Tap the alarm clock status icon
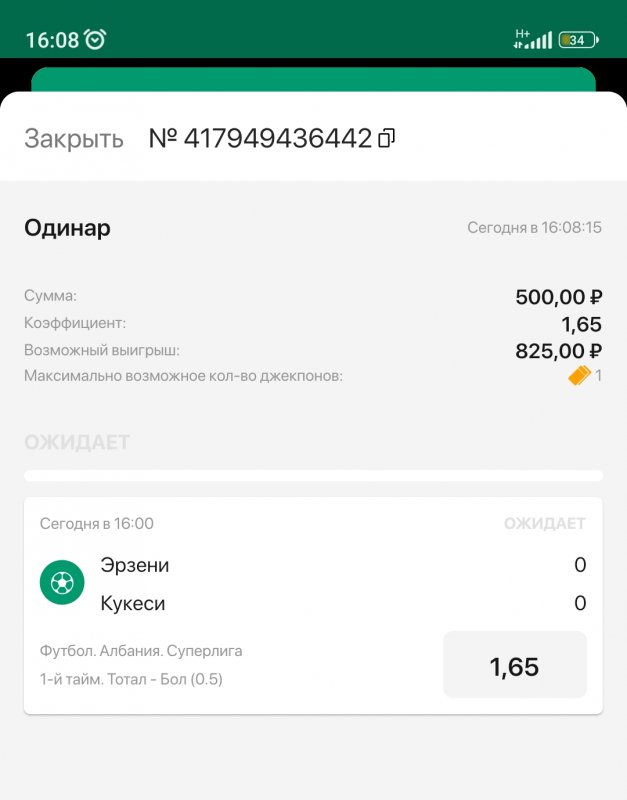Image resolution: width=627 pixels, height=800 pixels. (x=96, y=40)
